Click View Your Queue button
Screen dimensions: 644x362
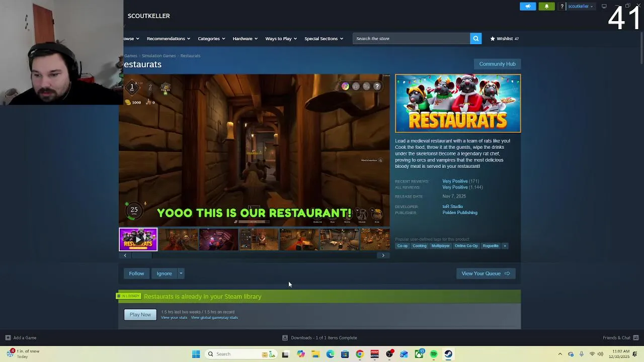(486, 274)
